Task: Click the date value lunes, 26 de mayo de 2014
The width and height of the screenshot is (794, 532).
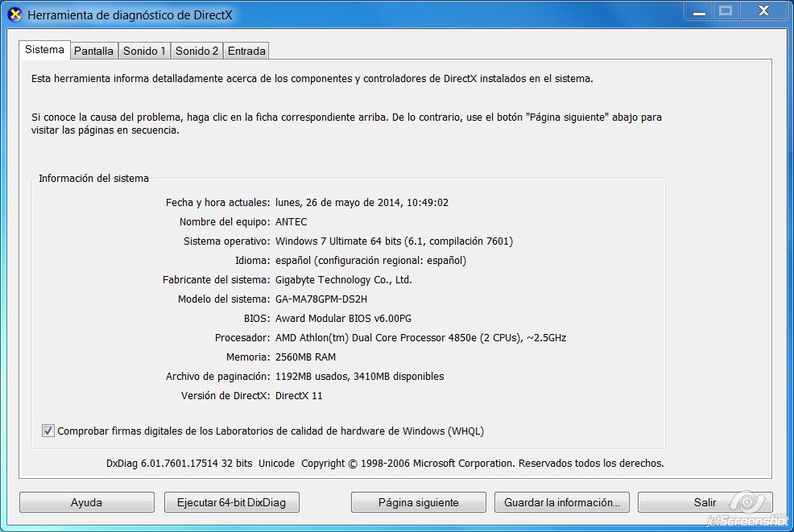Action: [x=362, y=203]
